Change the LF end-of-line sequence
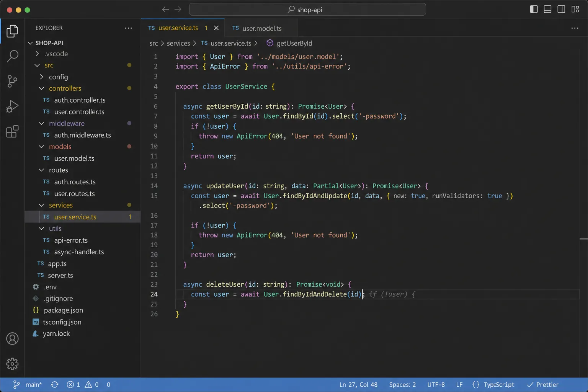Image resolution: width=588 pixels, height=392 pixels. click(x=459, y=385)
